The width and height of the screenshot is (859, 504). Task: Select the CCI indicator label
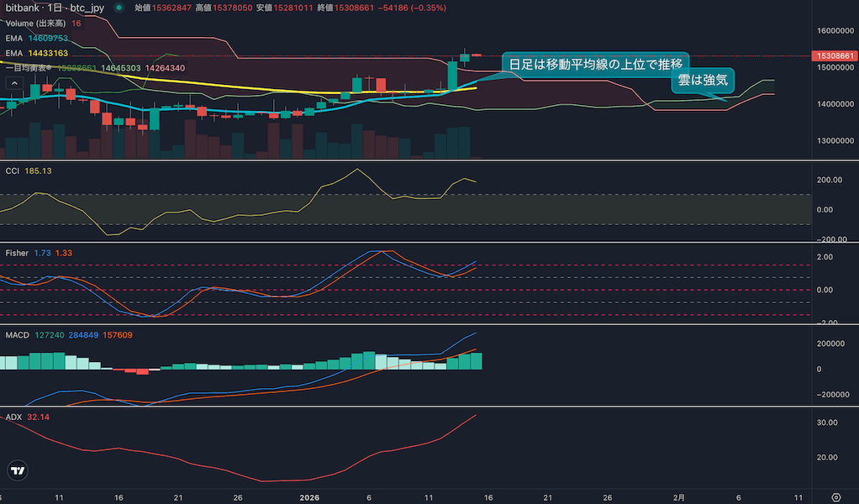pyautogui.click(x=13, y=171)
